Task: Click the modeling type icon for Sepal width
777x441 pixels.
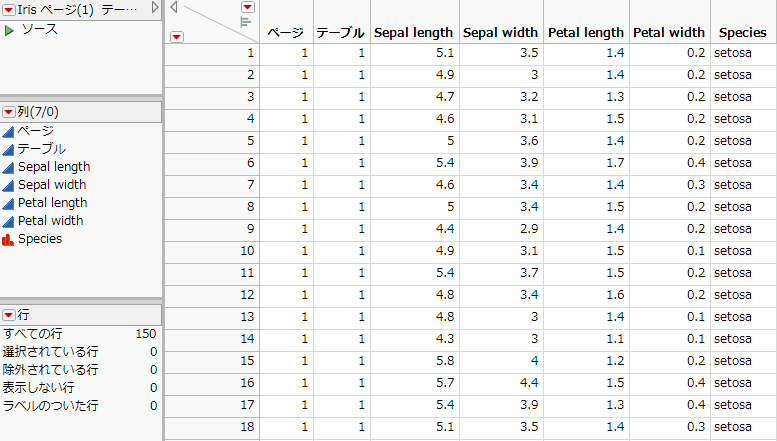Action: 8,185
